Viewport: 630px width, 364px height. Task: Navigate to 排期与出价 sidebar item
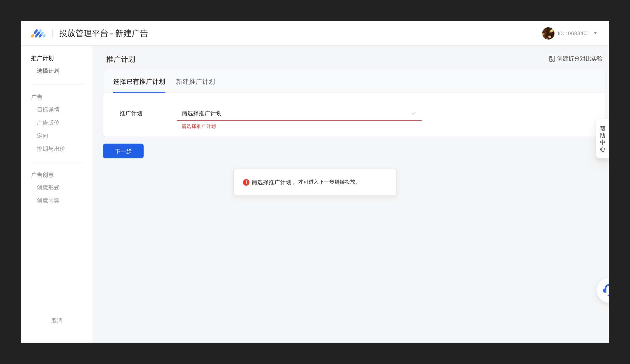(51, 149)
